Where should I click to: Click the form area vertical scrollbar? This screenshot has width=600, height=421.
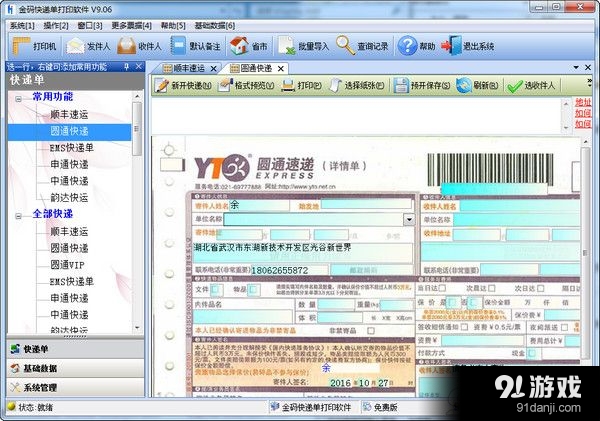pyautogui.click(x=585, y=253)
